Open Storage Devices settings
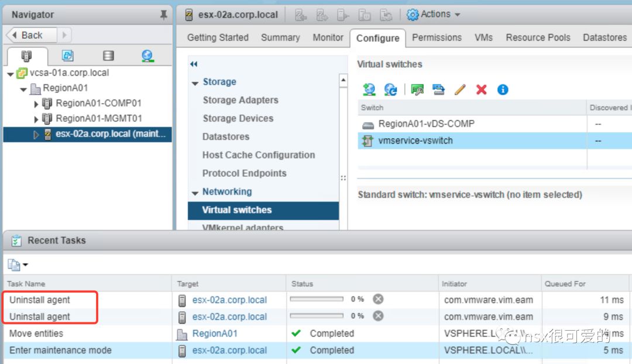This screenshot has height=364, width=632. [x=238, y=119]
